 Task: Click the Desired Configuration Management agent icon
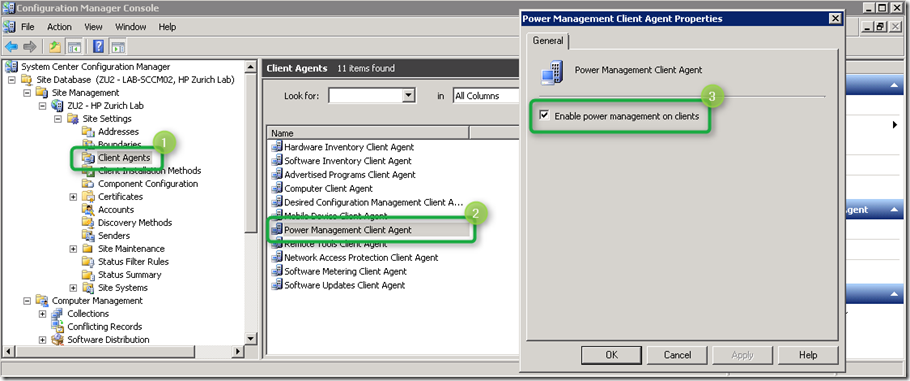tap(277, 203)
